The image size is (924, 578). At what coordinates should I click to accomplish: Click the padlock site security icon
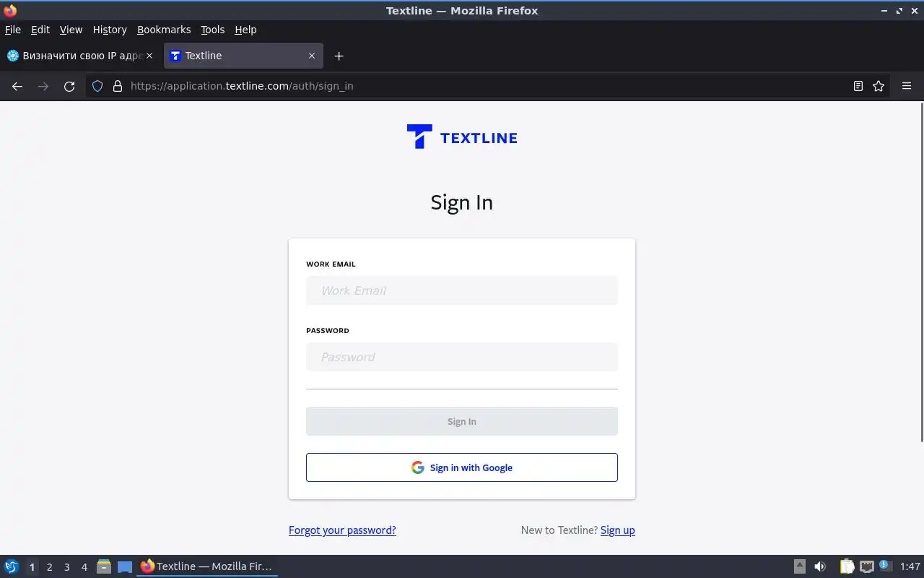[x=118, y=86]
